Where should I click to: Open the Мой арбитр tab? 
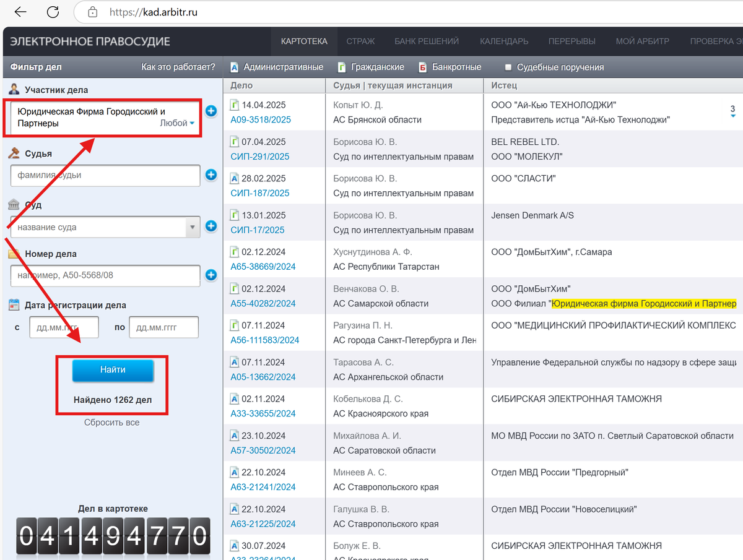pyautogui.click(x=643, y=41)
